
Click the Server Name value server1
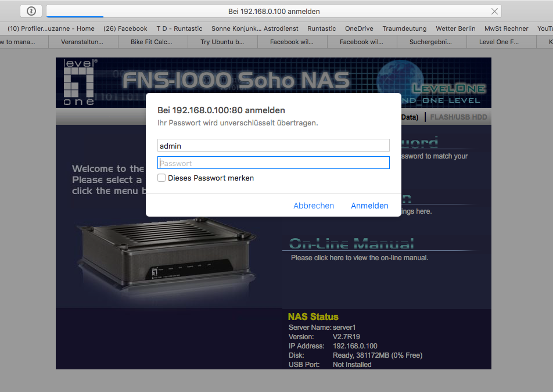coord(344,328)
